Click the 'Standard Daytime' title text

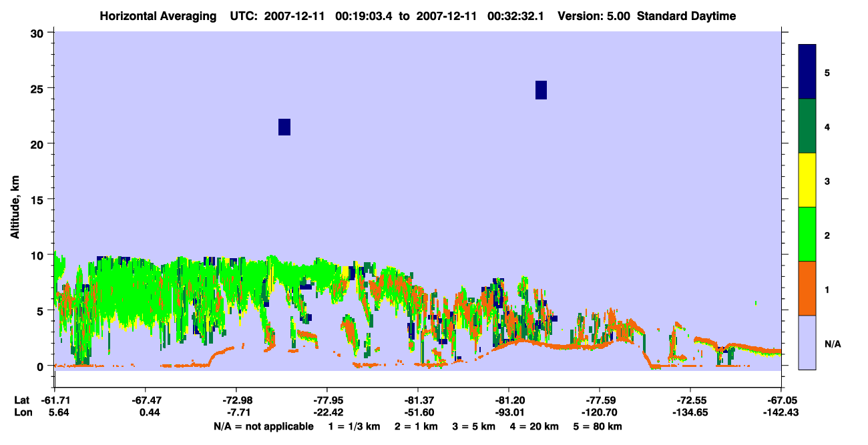pos(686,16)
